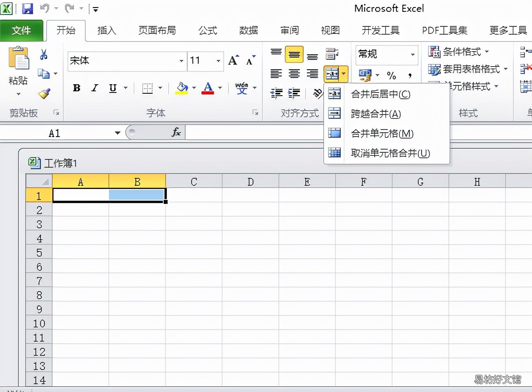Click the top align icon
532x392 pixels.
coord(276,52)
